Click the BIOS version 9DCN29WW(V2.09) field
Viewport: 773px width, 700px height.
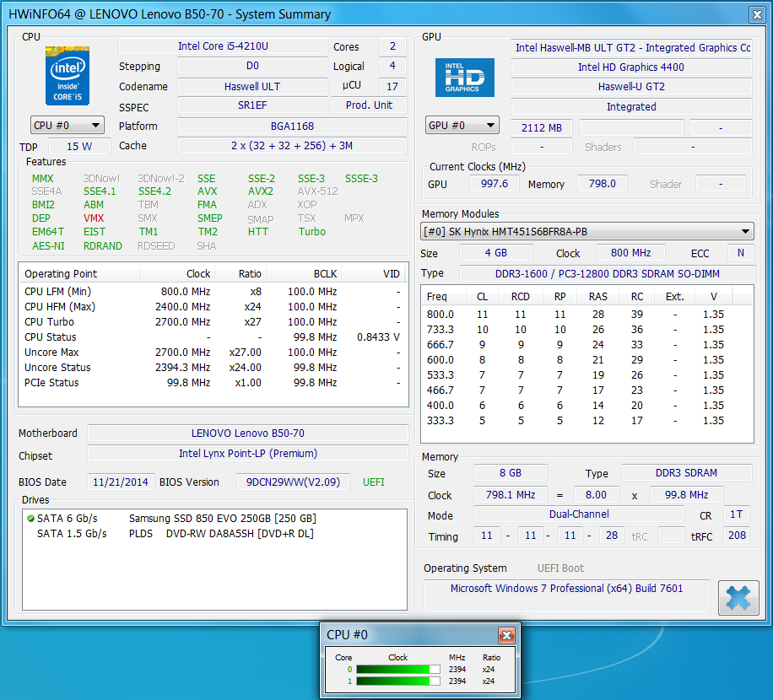click(294, 482)
